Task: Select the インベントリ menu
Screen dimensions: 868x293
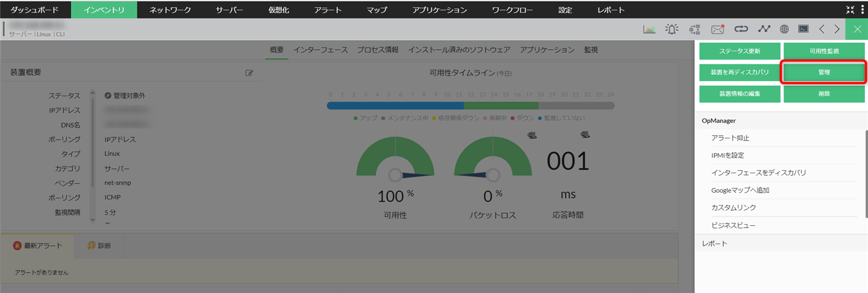Action: (104, 10)
